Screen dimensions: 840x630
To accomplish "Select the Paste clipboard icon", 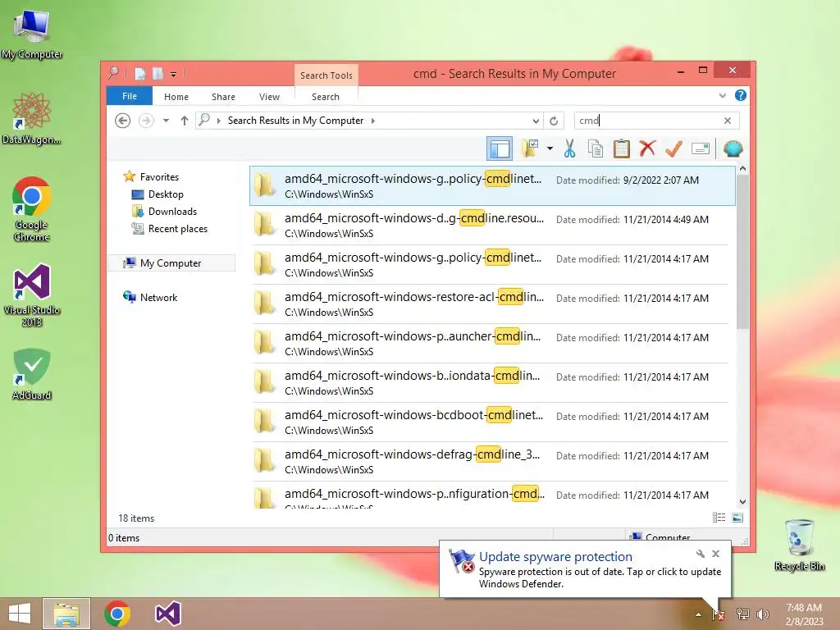I will point(622,148).
